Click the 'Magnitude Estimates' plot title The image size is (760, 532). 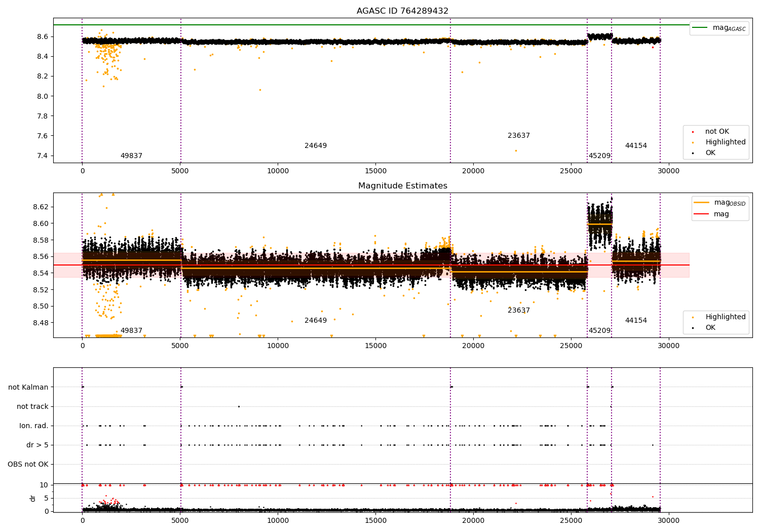click(403, 186)
